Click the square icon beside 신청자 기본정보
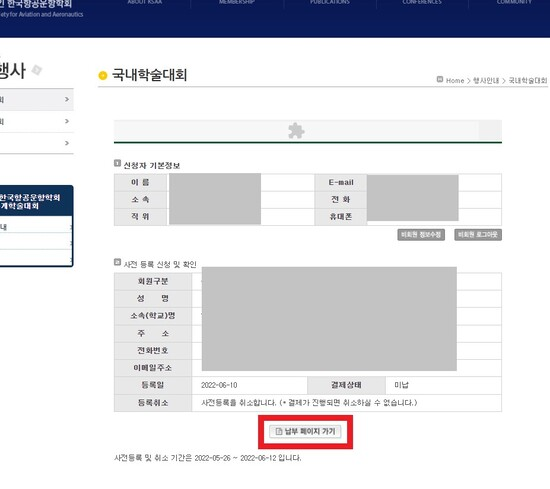This screenshot has width=550, height=489. 118,163
